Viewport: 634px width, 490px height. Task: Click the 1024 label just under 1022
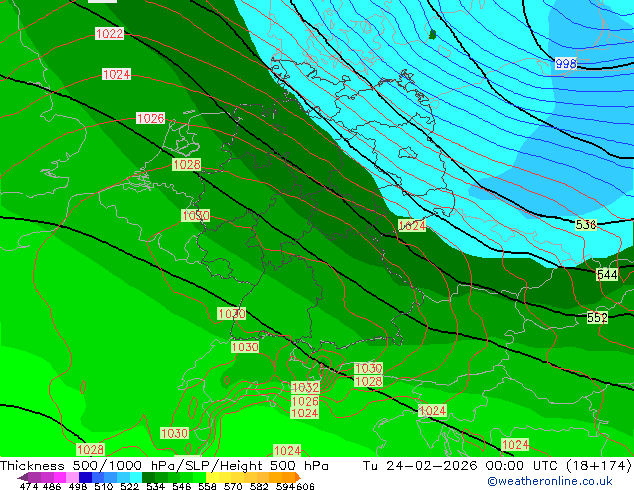coord(116,74)
